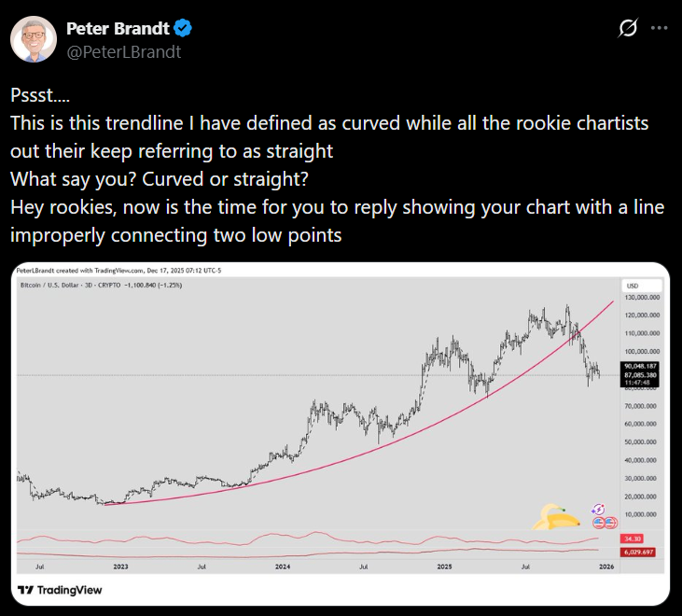Click the 2025 time axis label
The width and height of the screenshot is (682, 616).
click(x=444, y=567)
